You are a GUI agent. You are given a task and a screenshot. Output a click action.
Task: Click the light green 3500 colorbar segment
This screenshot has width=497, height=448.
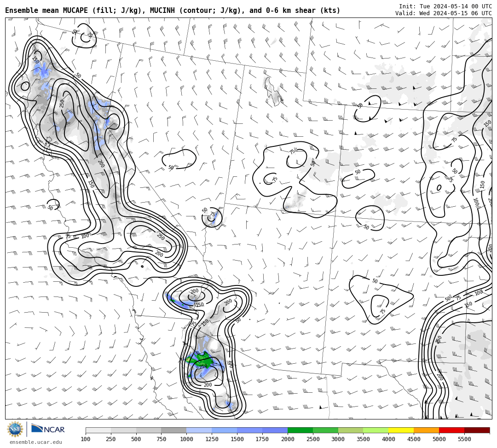pyautogui.click(x=376, y=430)
